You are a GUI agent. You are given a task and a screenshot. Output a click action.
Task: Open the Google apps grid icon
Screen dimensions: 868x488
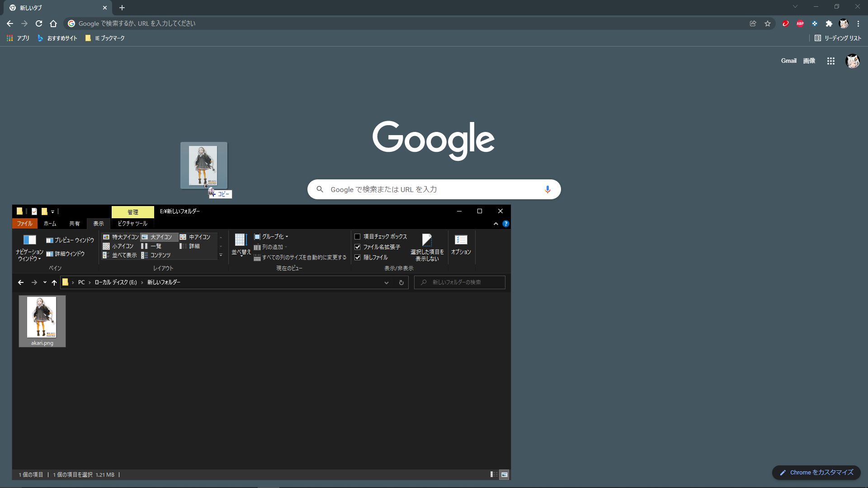coord(830,61)
